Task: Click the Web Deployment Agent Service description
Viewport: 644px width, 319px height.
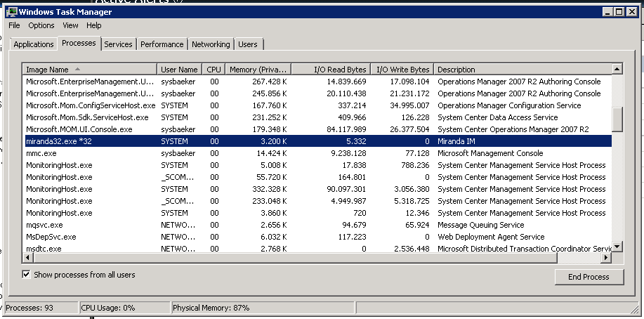Action: 491,237
